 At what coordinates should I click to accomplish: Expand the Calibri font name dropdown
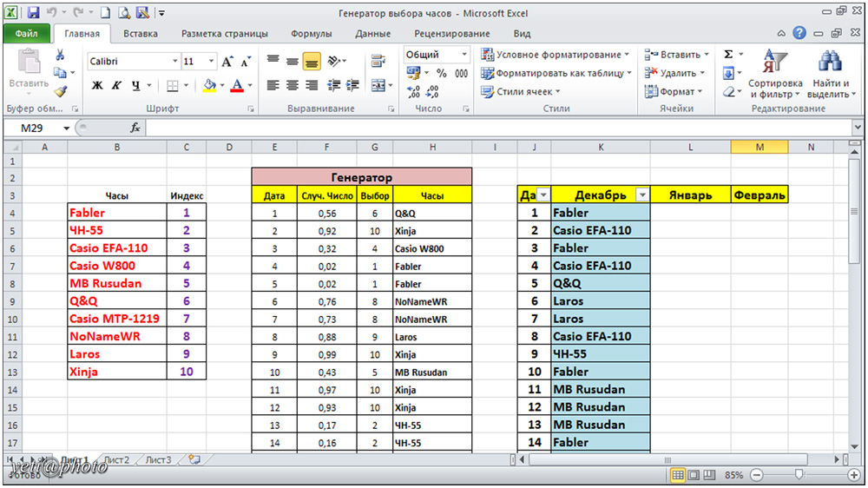click(174, 62)
